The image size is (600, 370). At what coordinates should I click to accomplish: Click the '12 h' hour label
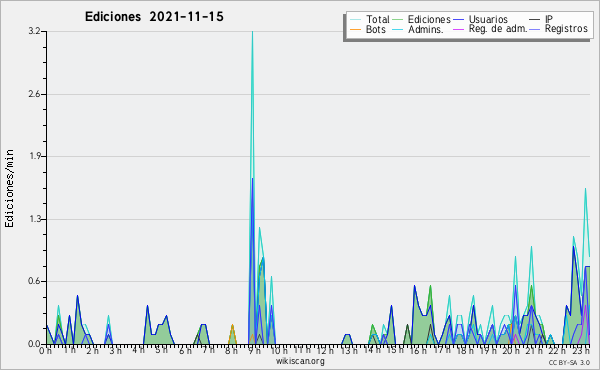pyautogui.click(x=325, y=350)
